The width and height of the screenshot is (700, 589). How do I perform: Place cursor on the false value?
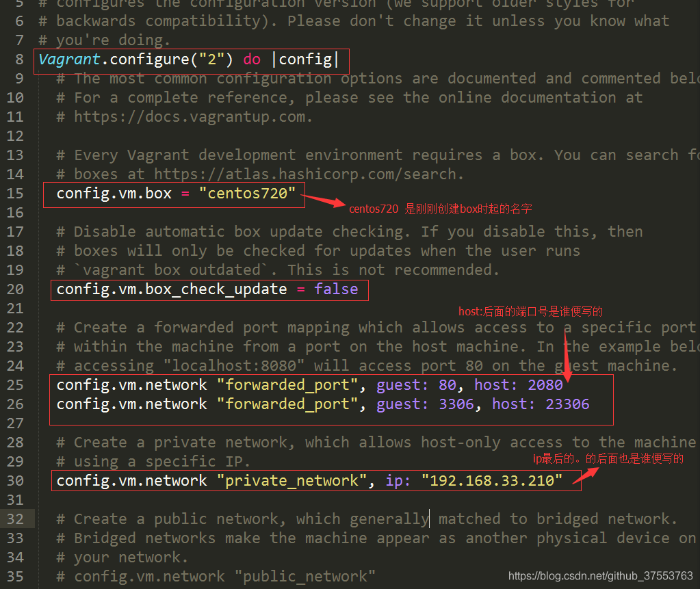tap(336, 289)
